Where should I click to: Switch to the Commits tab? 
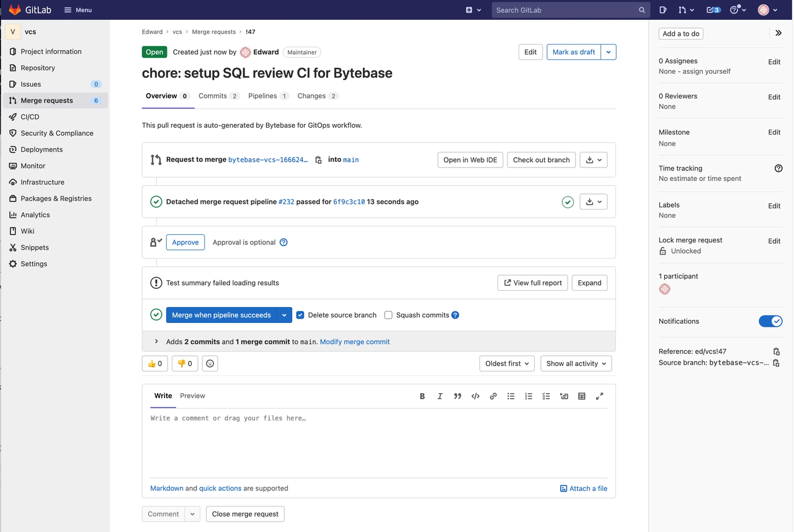click(213, 95)
